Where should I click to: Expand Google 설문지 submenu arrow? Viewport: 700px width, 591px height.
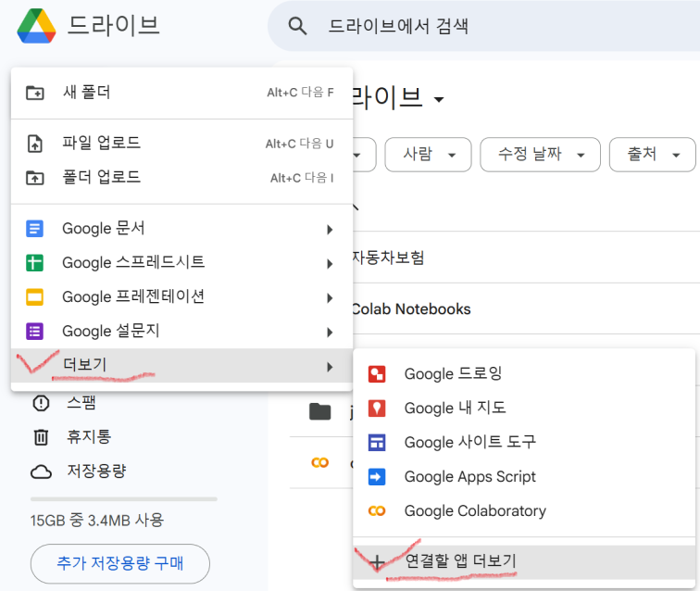click(x=330, y=333)
